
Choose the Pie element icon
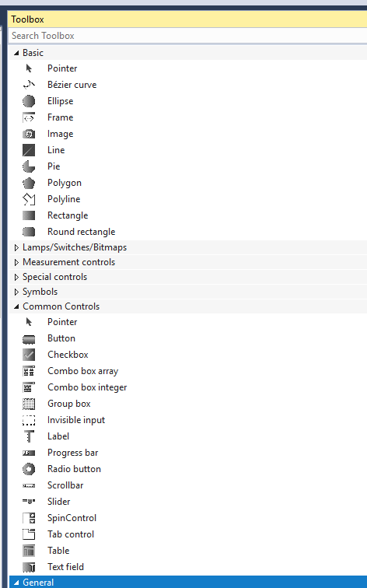click(x=29, y=166)
